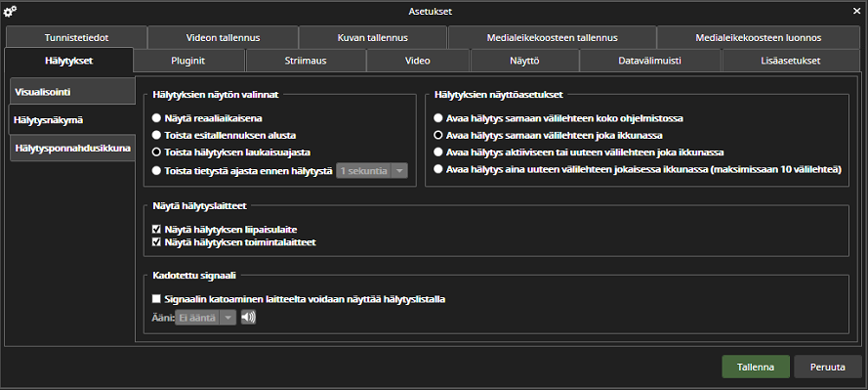Go to the Näyttö tab
Screen dimensions: 868x390
point(524,61)
